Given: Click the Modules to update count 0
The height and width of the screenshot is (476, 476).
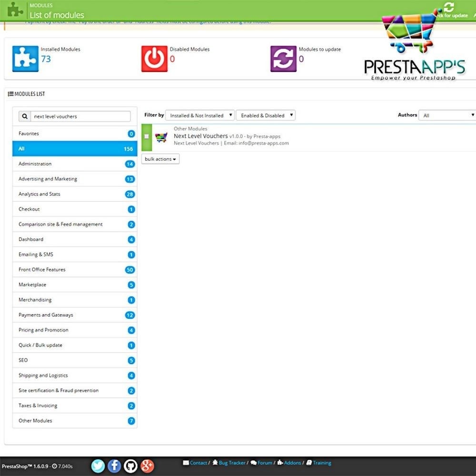Looking at the screenshot, I should pos(301,59).
